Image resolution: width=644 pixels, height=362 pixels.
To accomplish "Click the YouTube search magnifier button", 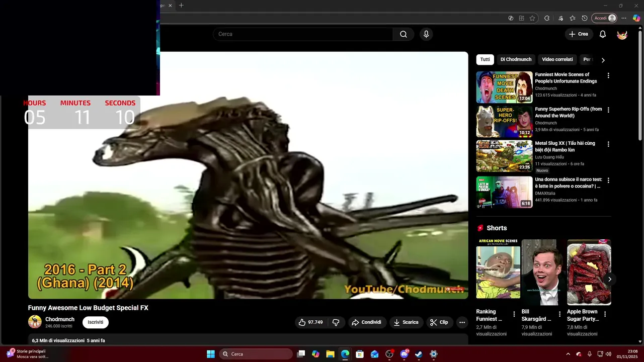I will click(404, 34).
